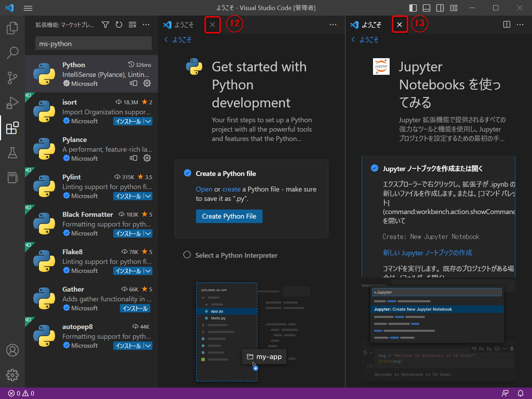Click remote sync icon on Python extension
Image resolution: width=532 pixels, height=399 pixels.
[134, 83]
